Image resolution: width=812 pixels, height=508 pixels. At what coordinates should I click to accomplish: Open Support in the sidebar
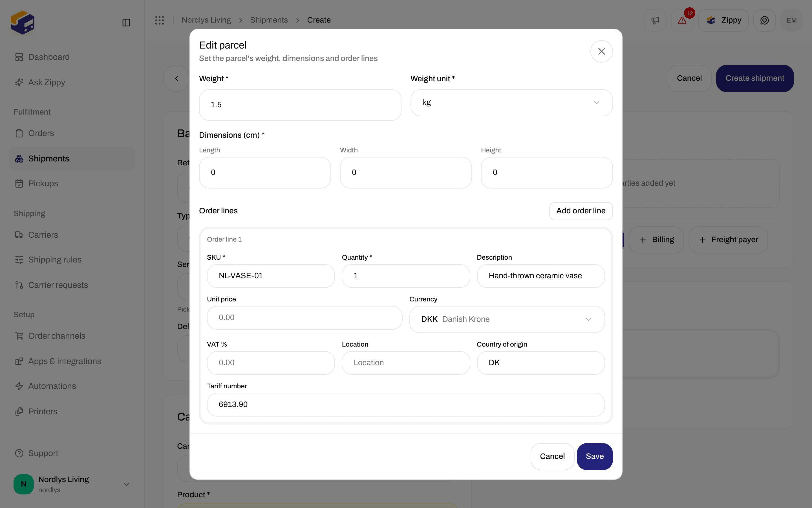pyautogui.click(x=72, y=453)
